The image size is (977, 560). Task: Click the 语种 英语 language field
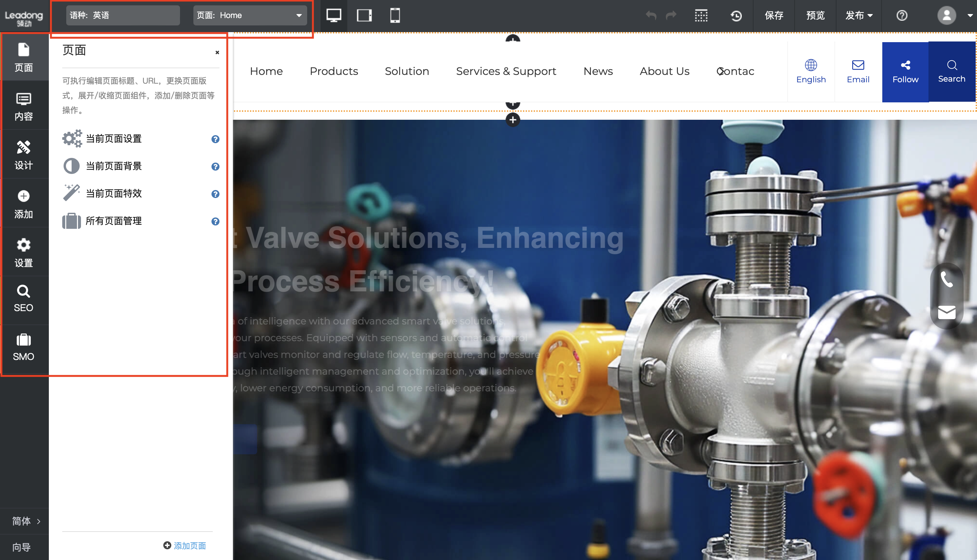click(123, 15)
